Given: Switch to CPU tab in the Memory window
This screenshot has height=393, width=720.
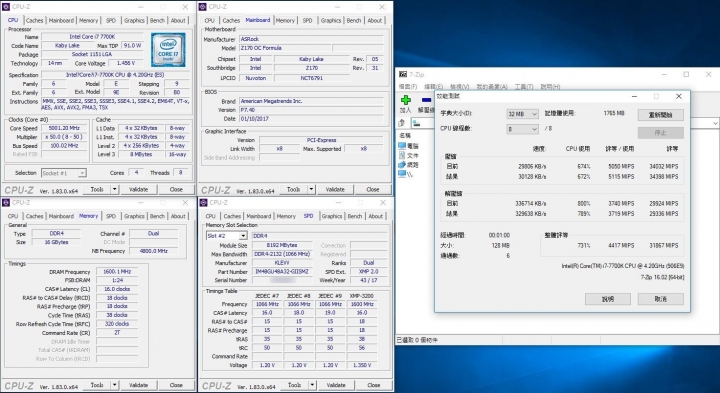Looking at the screenshot, I should tap(13, 216).
